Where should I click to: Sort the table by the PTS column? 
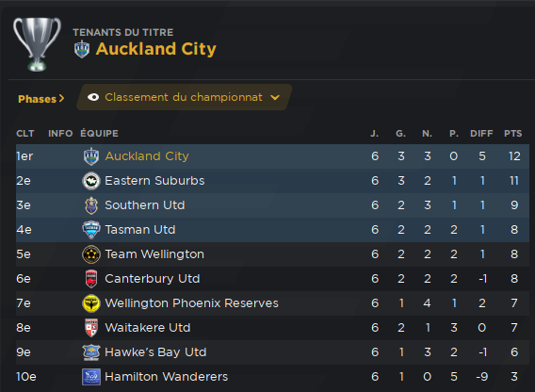(x=512, y=134)
